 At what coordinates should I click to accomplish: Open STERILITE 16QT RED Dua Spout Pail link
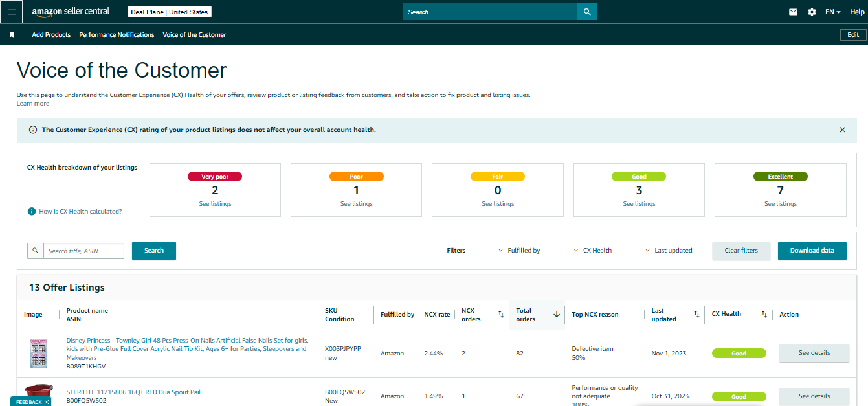(133, 392)
